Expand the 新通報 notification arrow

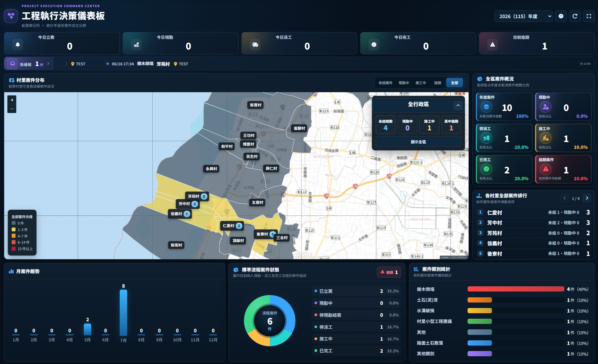(48, 64)
